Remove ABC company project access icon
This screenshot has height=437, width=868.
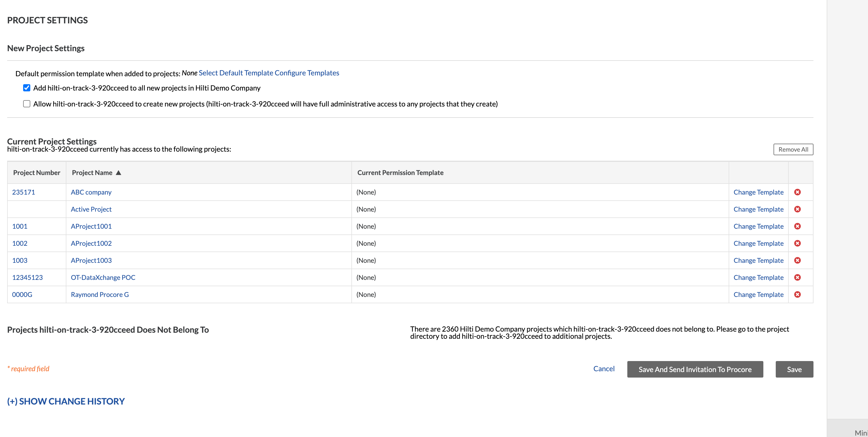click(797, 192)
